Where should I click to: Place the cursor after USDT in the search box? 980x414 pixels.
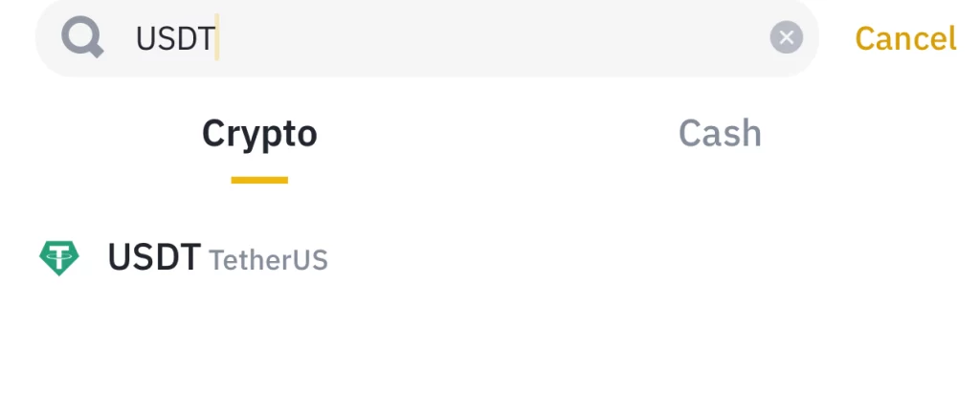click(217, 37)
